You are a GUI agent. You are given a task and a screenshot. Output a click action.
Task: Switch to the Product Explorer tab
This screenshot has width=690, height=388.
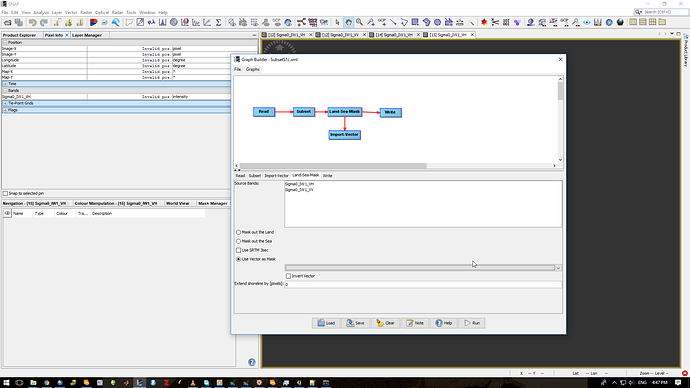(19, 35)
